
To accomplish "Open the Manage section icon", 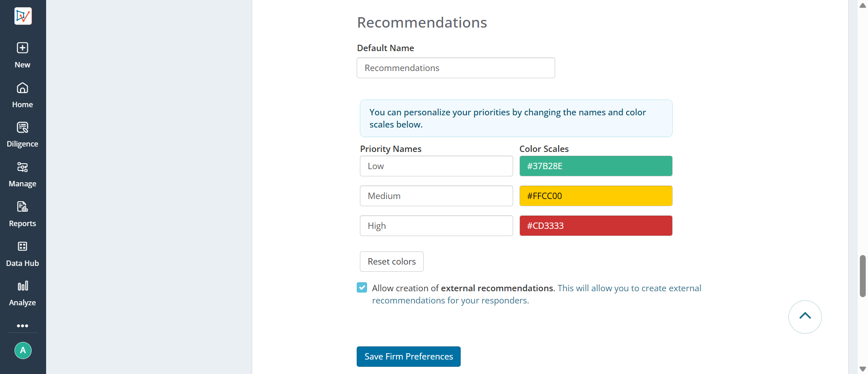I will (23, 167).
